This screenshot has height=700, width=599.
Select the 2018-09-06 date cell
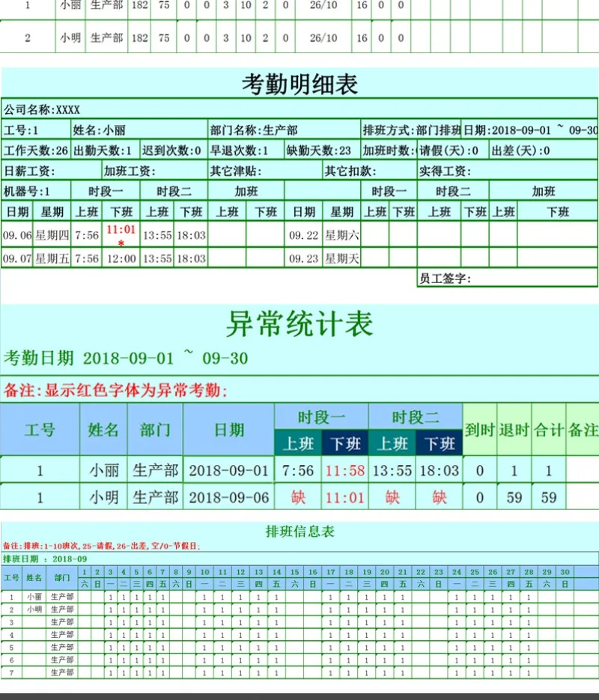coord(229,497)
